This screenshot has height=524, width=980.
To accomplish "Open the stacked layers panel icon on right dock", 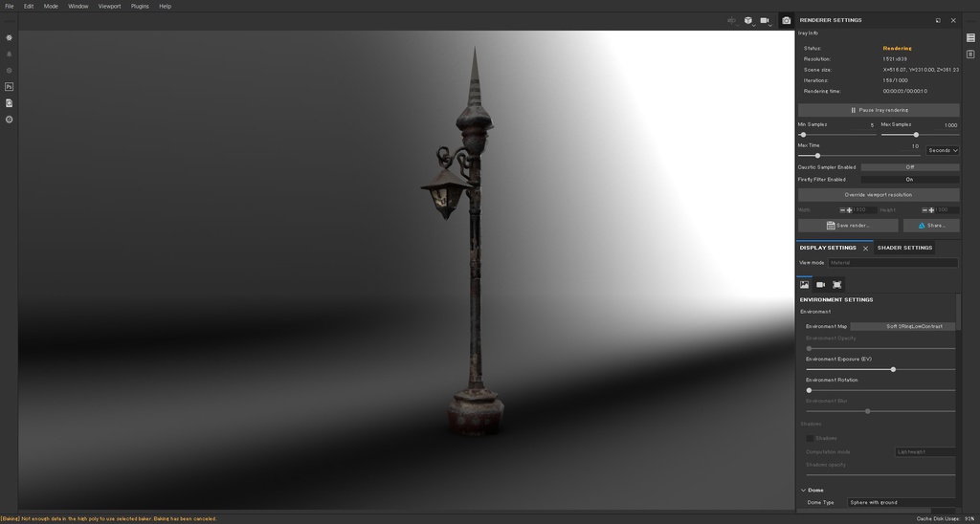I will click(x=970, y=38).
